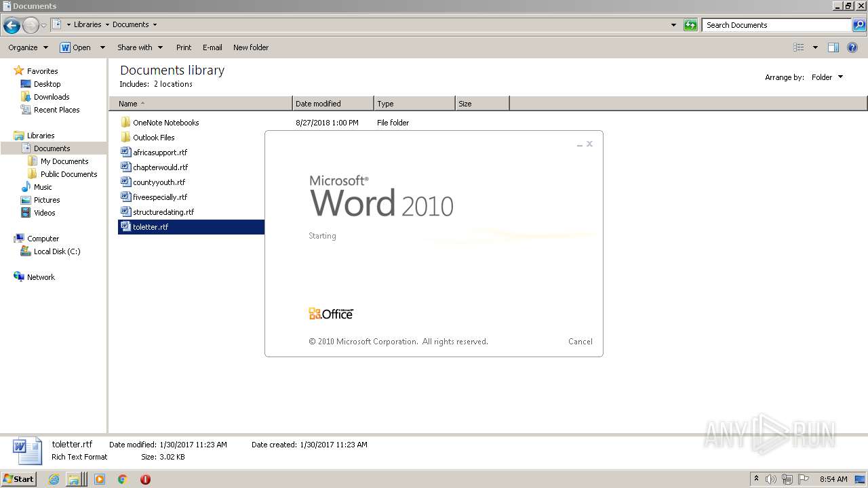Click the Documents dropdown arrow in address bar

pos(155,24)
